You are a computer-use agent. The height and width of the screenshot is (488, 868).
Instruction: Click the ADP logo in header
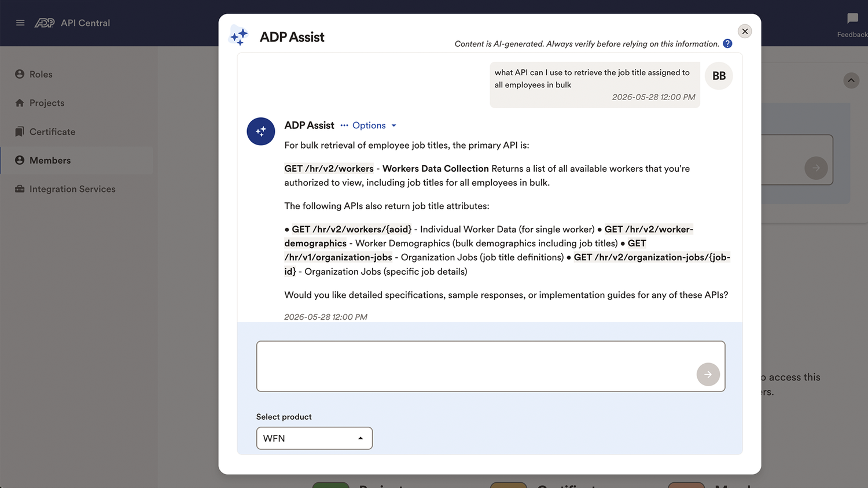tap(45, 23)
